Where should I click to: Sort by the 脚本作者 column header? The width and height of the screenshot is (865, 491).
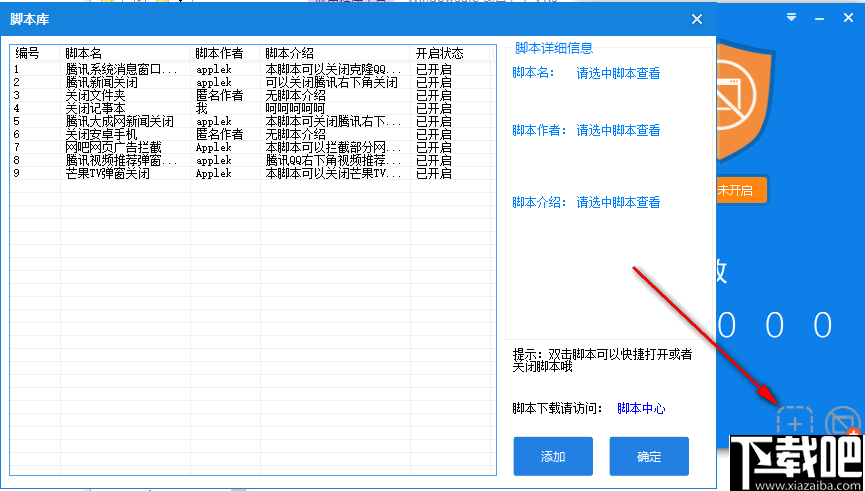pyautogui.click(x=225, y=54)
